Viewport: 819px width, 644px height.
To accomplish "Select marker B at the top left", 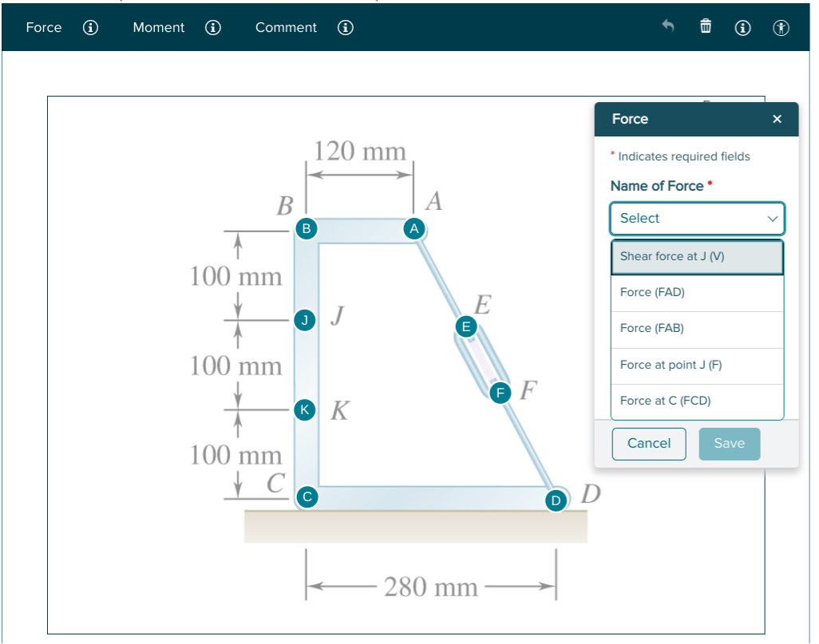I will point(304,228).
